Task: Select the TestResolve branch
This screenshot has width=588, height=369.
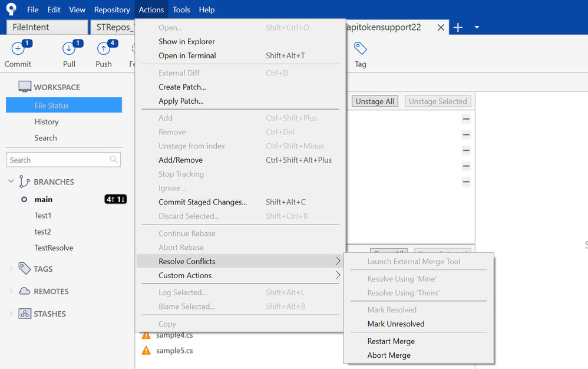Action: click(x=54, y=248)
